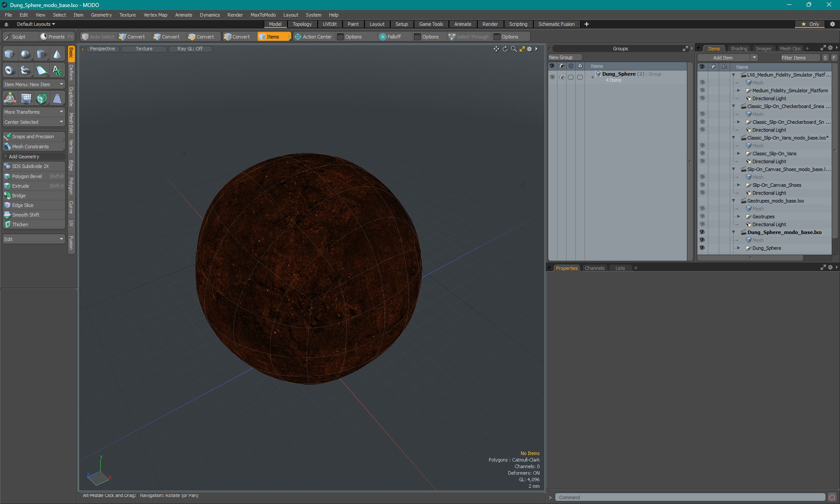Viewport: 840px width, 504px height.
Task: Click the Snaps and Precision button
Action: [x=34, y=136]
